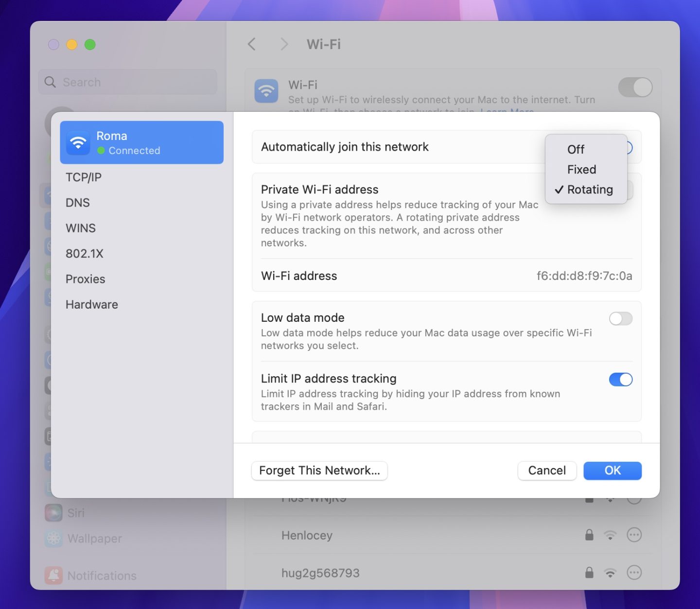
Task: Toggle the main Wi-Fi switch
Action: point(635,87)
